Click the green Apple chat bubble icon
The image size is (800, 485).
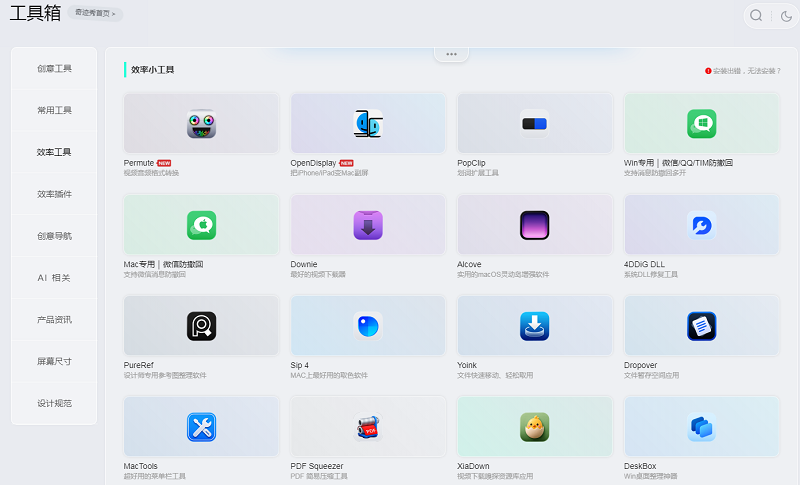tap(202, 225)
